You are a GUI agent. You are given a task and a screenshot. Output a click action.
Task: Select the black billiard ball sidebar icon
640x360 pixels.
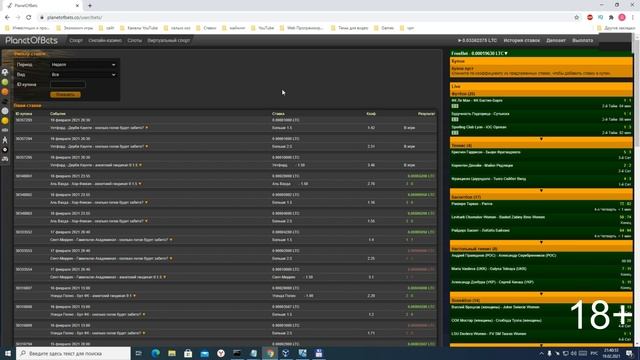(x=5, y=150)
